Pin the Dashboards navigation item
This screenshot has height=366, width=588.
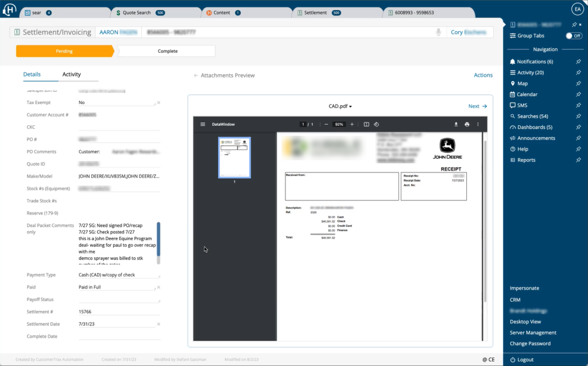(x=578, y=127)
